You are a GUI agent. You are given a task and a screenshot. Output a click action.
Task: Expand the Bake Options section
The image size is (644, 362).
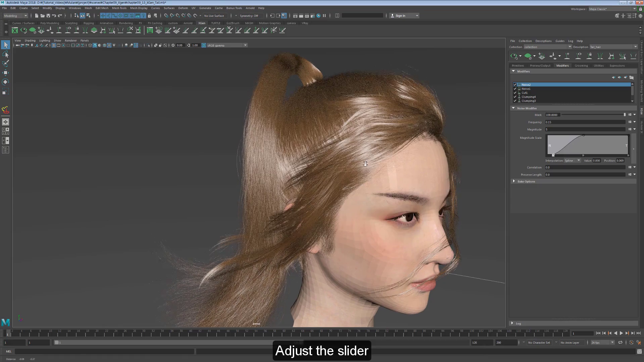pos(514,181)
